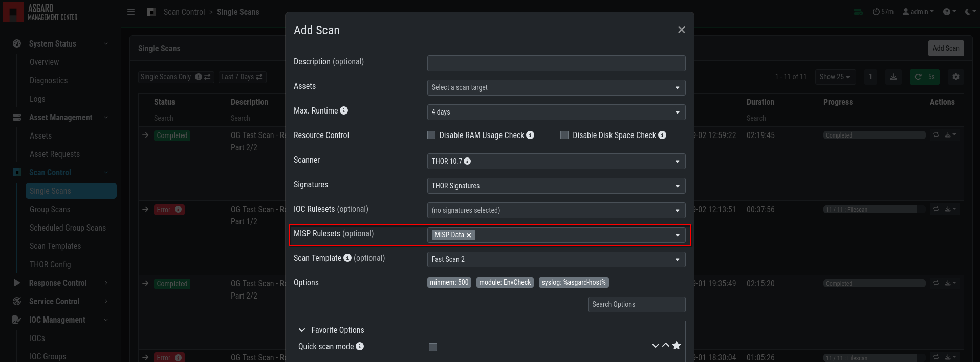
Task: Click the Search Options field
Action: click(637, 304)
